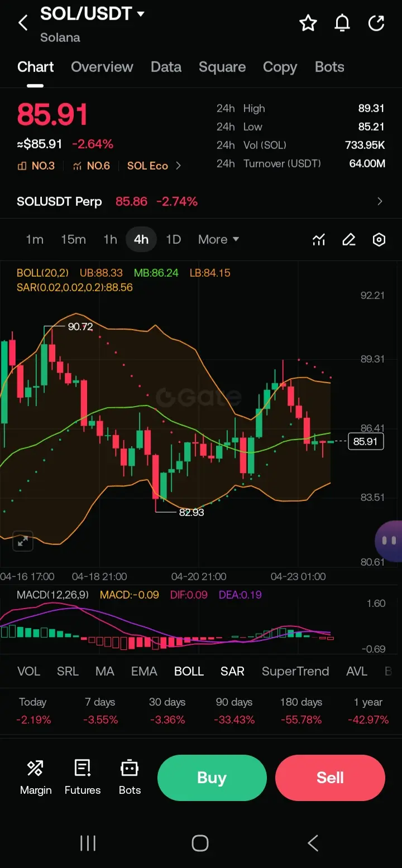Image resolution: width=402 pixels, height=868 pixels.
Task: Tap the 24h Low value 85.21
Action: pos(371,127)
